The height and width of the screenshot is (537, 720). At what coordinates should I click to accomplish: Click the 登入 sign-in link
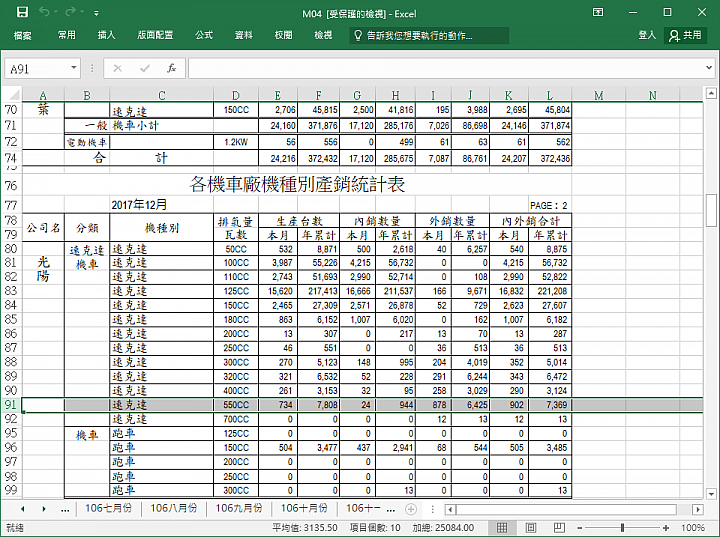tap(647, 35)
